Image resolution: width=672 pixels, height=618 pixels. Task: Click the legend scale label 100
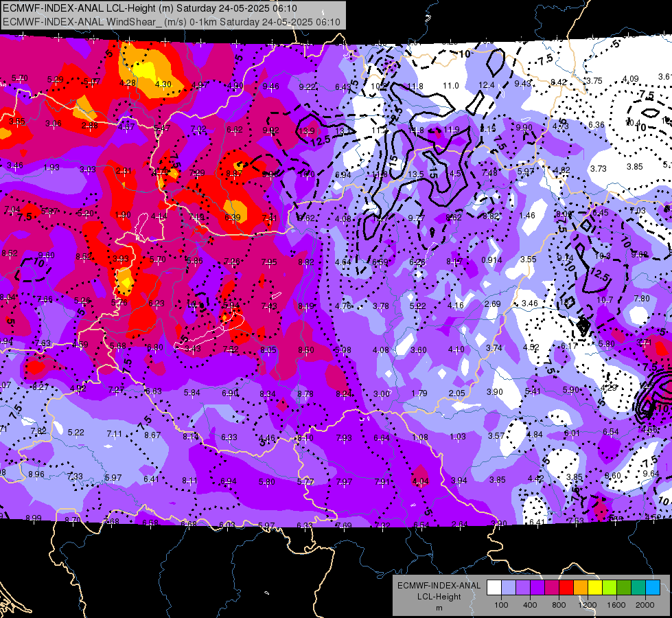pyautogui.click(x=501, y=605)
